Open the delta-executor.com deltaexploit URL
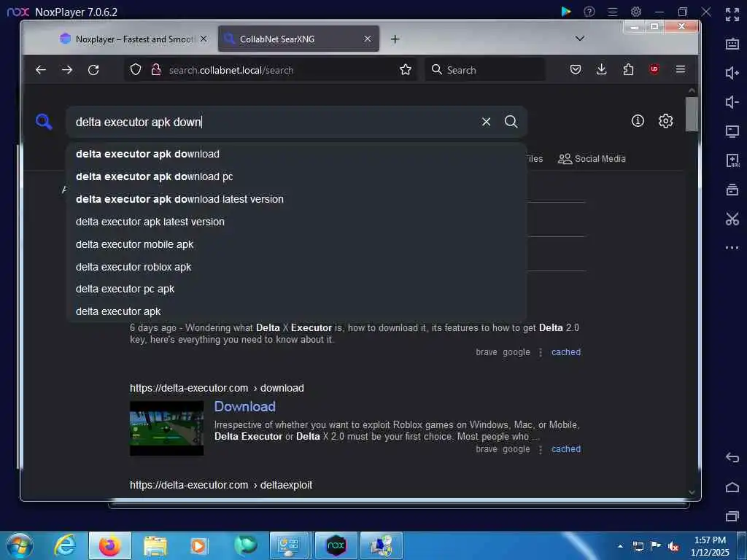Viewport: 747px width, 560px height. (x=221, y=485)
